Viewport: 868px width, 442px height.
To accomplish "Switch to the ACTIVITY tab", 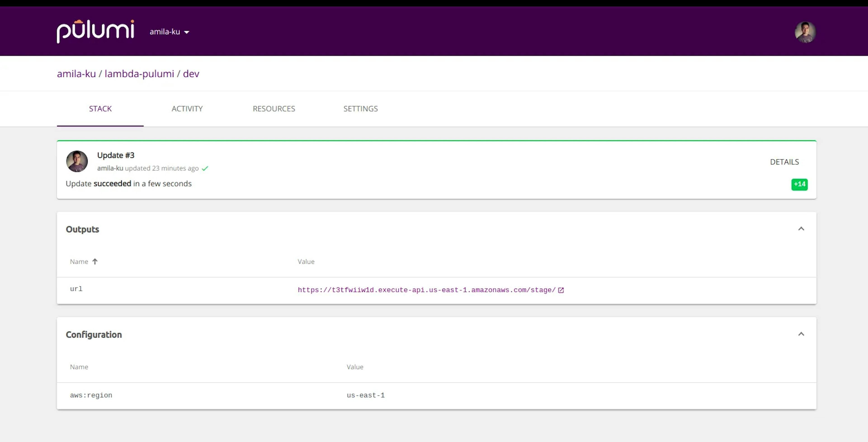I will [x=187, y=109].
